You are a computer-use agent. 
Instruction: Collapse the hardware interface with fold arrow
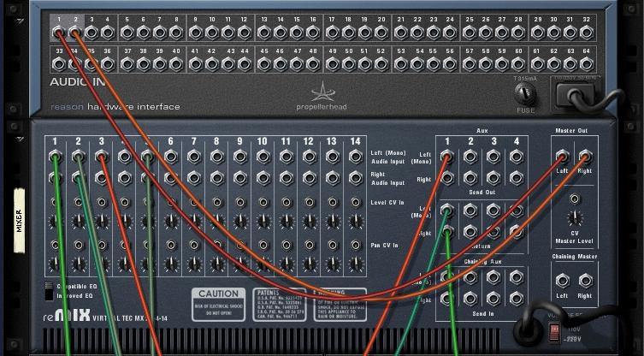[20, 21]
